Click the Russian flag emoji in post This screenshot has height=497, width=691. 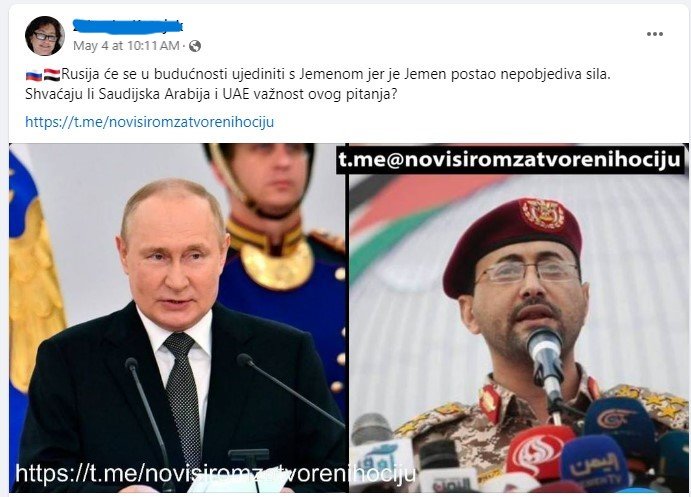tap(34, 75)
